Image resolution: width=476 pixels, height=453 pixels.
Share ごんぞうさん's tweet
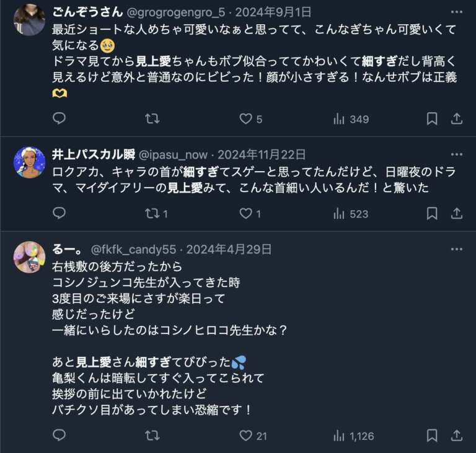point(457,118)
